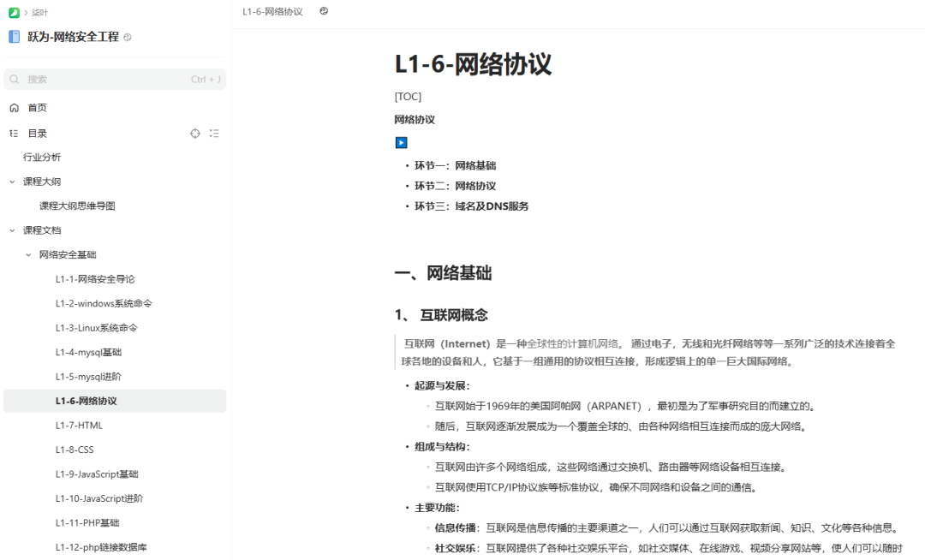Click the Ctrl + J shortcut hint

coord(206,80)
